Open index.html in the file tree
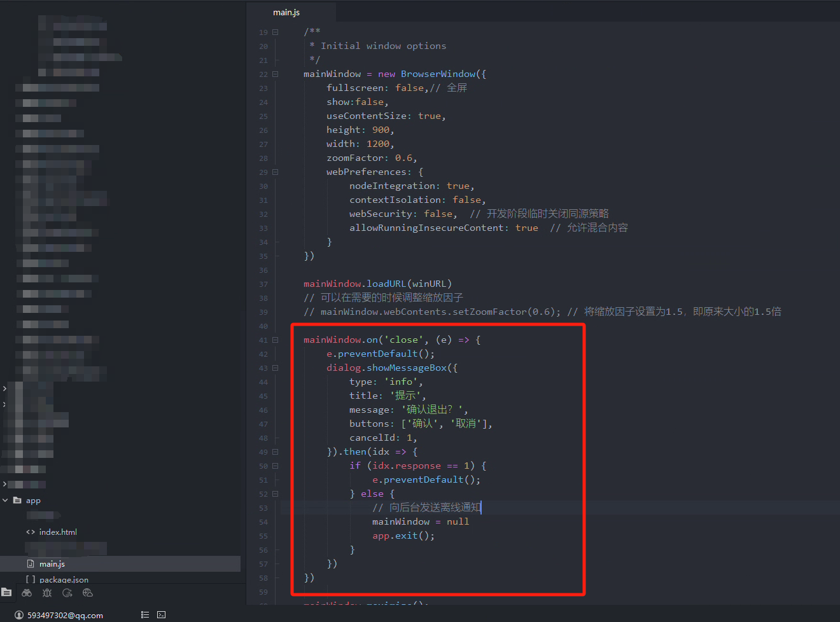 [58, 532]
